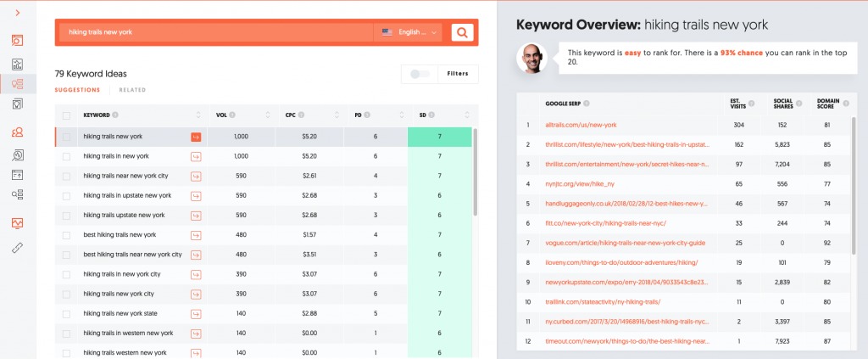Screen dimensions: 868x359
Task: Open the fitt.co hiking trails near nyc link
Action: pyautogui.click(x=605, y=223)
